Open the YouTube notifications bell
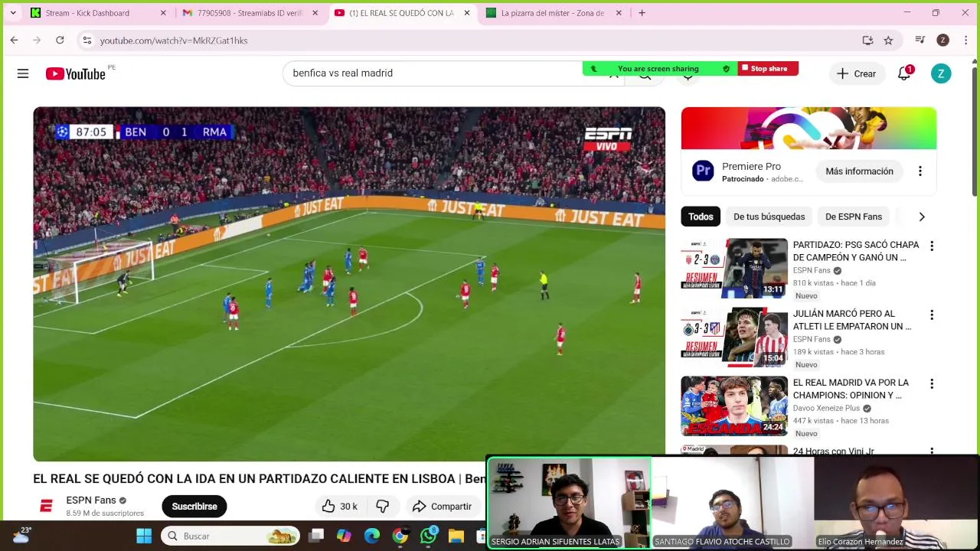 click(x=904, y=73)
